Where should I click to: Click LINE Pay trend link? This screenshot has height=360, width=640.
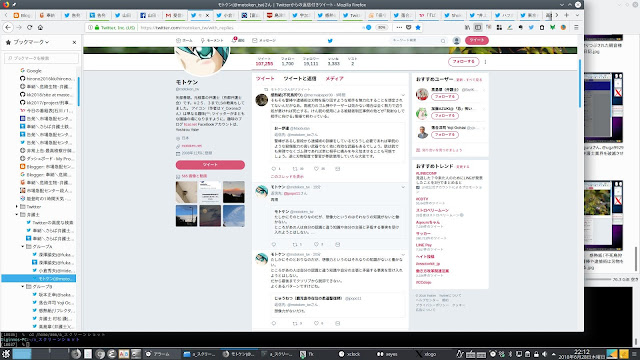coord(424,245)
